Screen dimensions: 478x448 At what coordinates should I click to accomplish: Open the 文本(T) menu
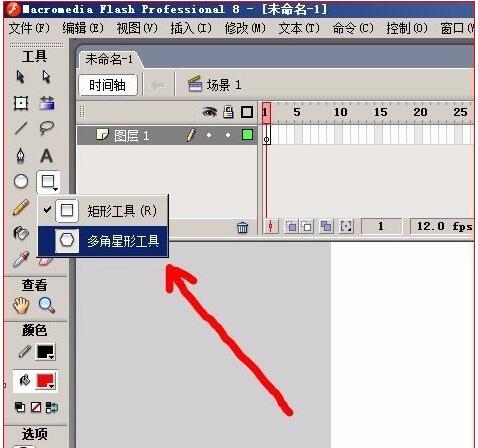(299, 28)
